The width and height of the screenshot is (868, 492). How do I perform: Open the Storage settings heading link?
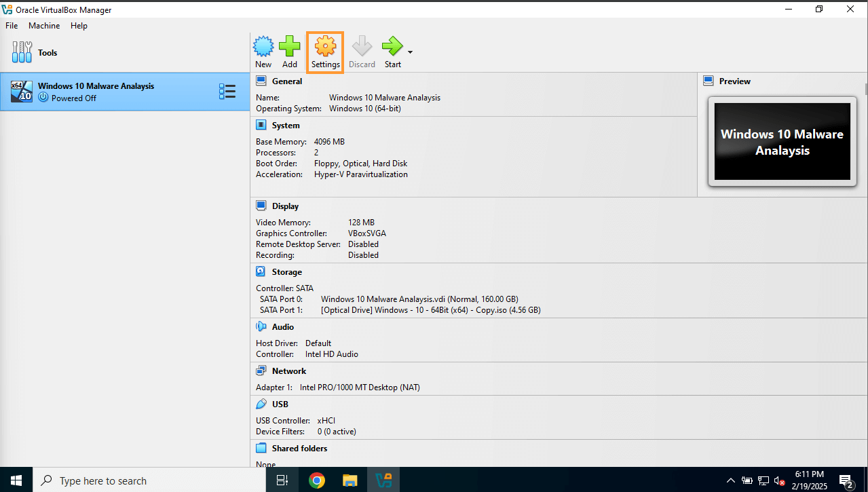click(287, 272)
